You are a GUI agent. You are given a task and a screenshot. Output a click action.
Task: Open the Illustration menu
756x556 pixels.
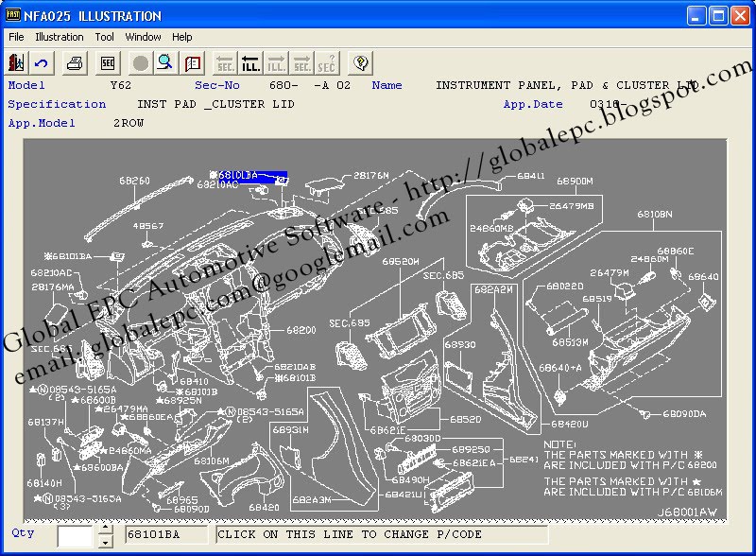60,37
